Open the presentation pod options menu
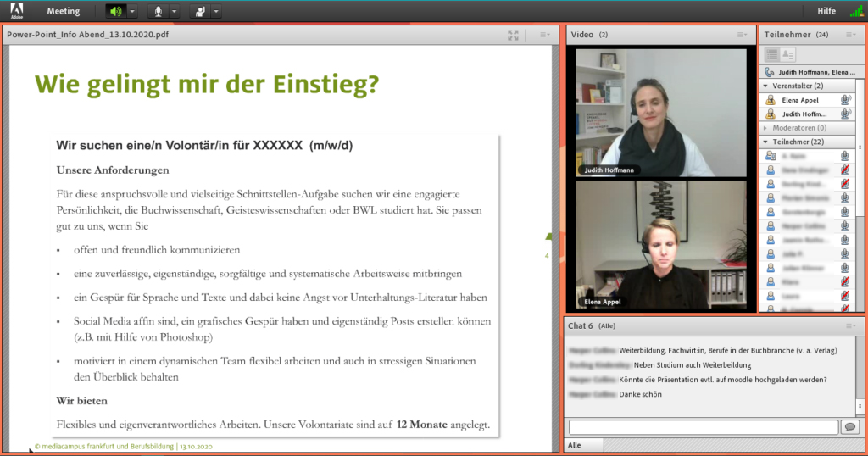The height and width of the screenshot is (456, 868). [x=546, y=35]
